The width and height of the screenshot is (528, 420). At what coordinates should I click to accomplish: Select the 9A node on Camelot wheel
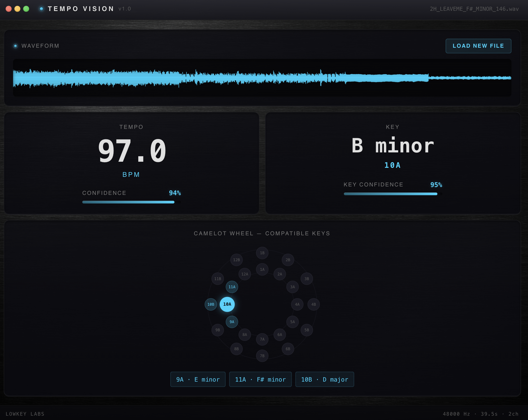pyautogui.click(x=232, y=322)
